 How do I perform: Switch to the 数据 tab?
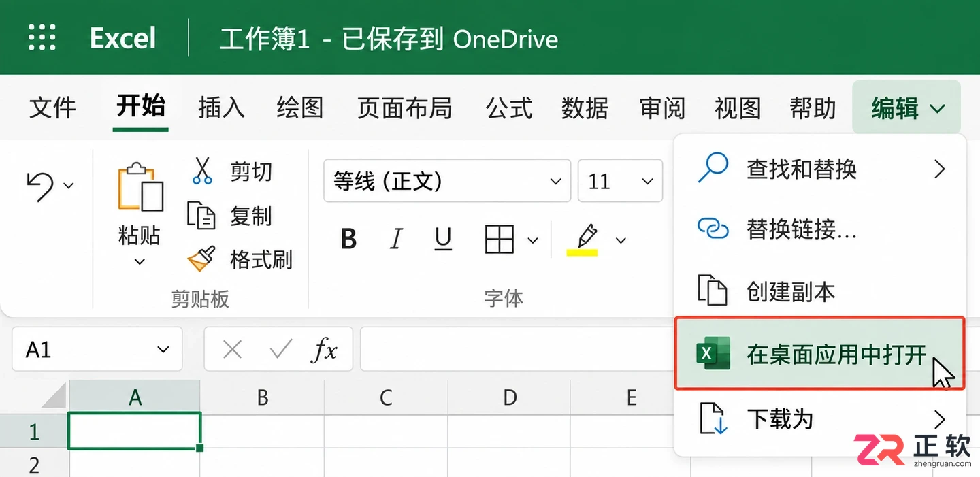[x=585, y=108]
